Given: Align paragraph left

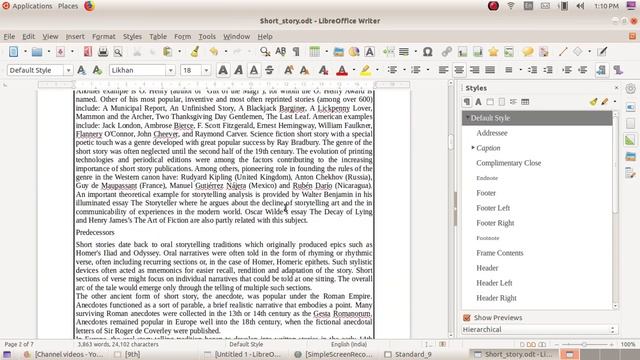Looking at the screenshot, I should pyautogui.click(x=443, y=70).
